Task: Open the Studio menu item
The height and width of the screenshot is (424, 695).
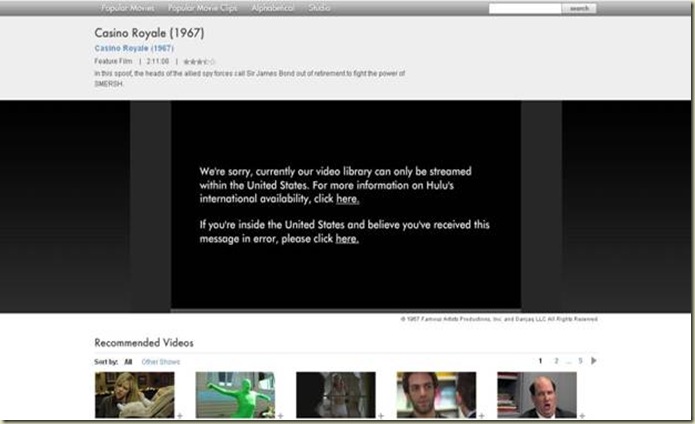Action: (x=319, y=8)
